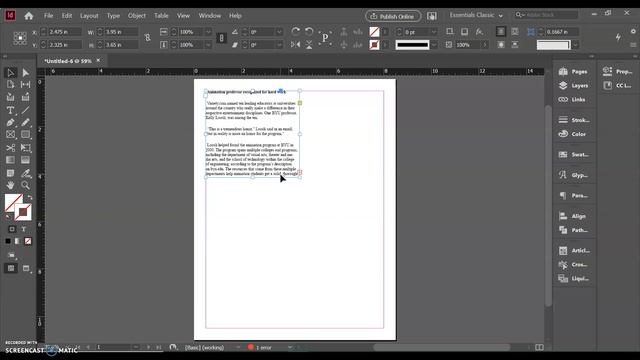Screen dimensions: 640x360
Task: Select the Scissors tool
Action: (11, 148)
